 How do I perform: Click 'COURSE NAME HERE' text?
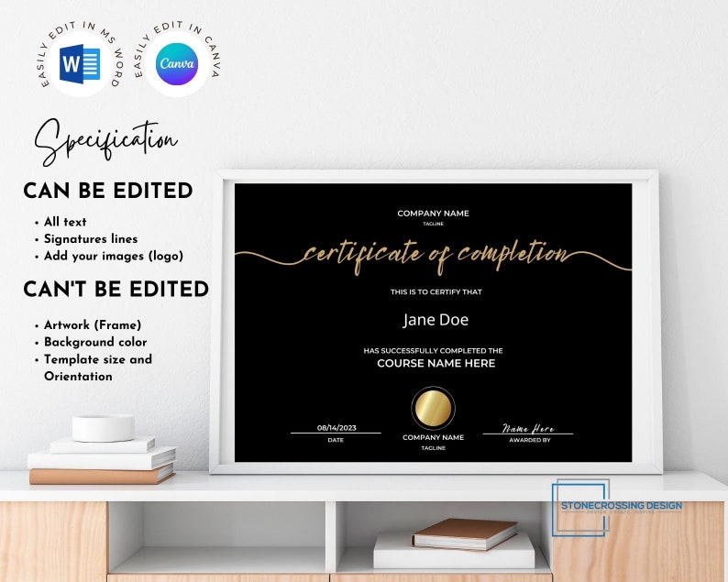pos(436,363)
